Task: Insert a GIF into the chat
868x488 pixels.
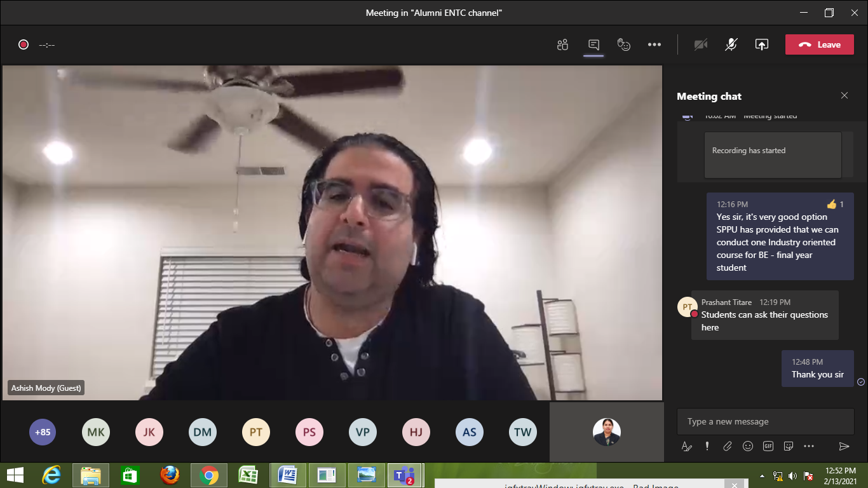Action: 768,446
